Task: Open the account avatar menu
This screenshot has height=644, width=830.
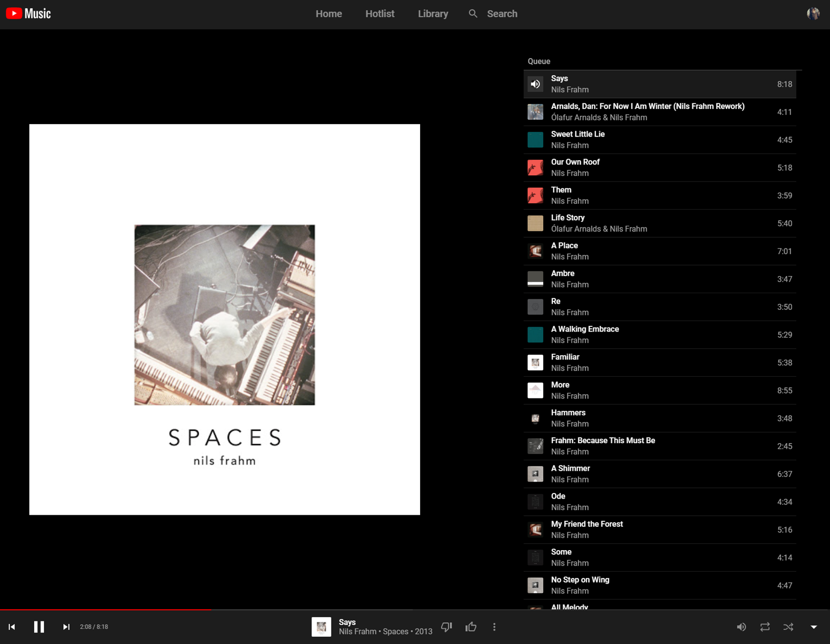Action: click(813, 13)
